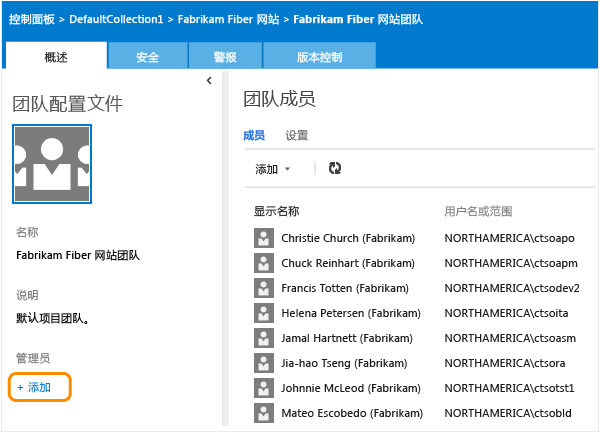600x433 pixels.
Task: Click avatar icon of Johnnie McLeod
Action: (x=264, y=388)
